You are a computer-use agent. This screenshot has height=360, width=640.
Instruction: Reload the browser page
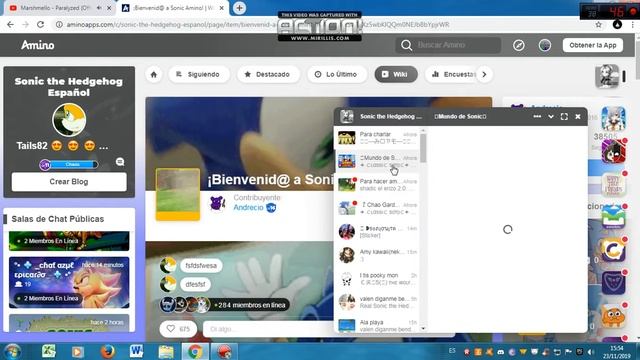point(40,25)
